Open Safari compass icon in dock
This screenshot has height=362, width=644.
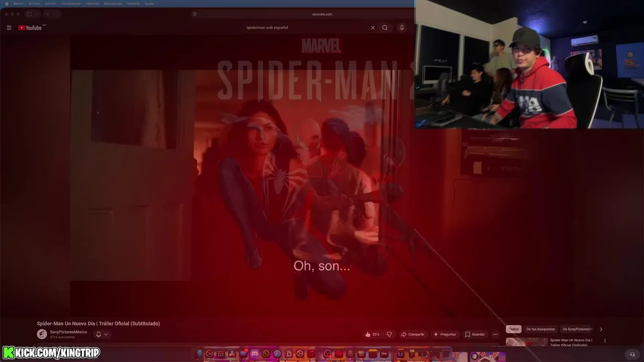click(277, 354)
